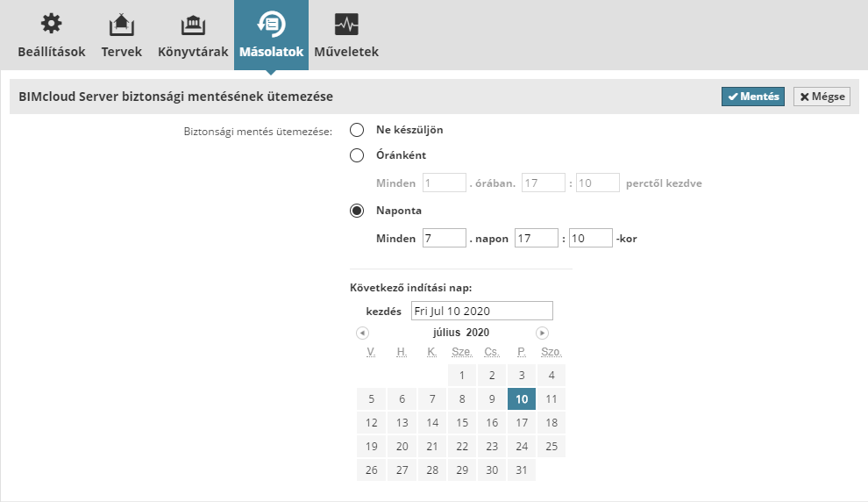This screenshot has height=502, width=868.
Task: Pick July 30 in the calendar
Action: click(x=492, y=470)
